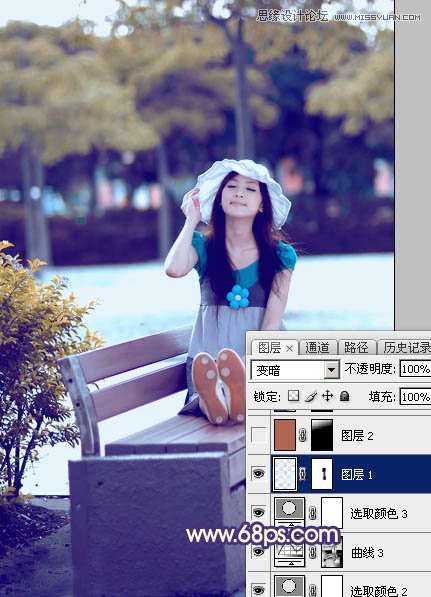431x597 pixels.
Task: Switch to the 路径 (Paths) tab
Action: (x=356, y=347)
